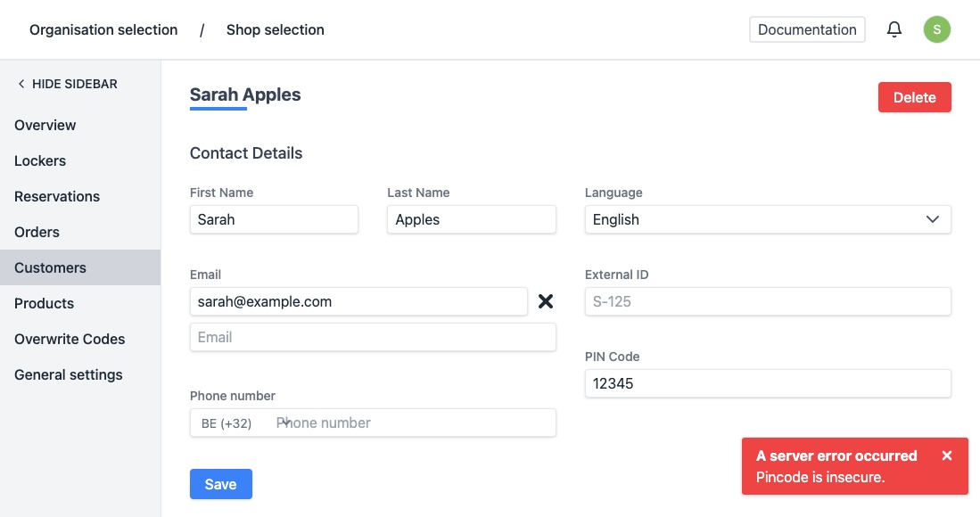Click the user avatar icon
The height and width of the screenshot is (517, 980).
click(936, 29)
